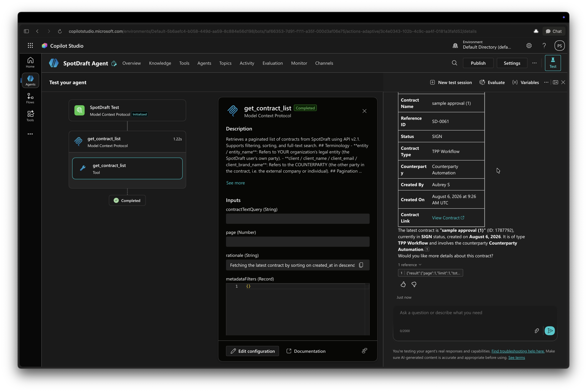Image resolution: width=587 pixels, height=392 pixels.
Task: Select the get_contract_list node showing 1.22s
Action: [127, 142]
